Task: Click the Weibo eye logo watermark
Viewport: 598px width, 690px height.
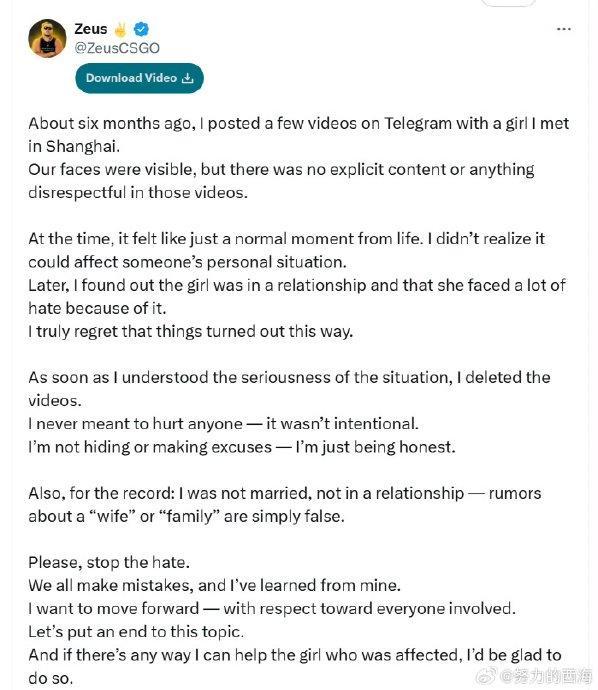Action: click(x=486, y=674)
